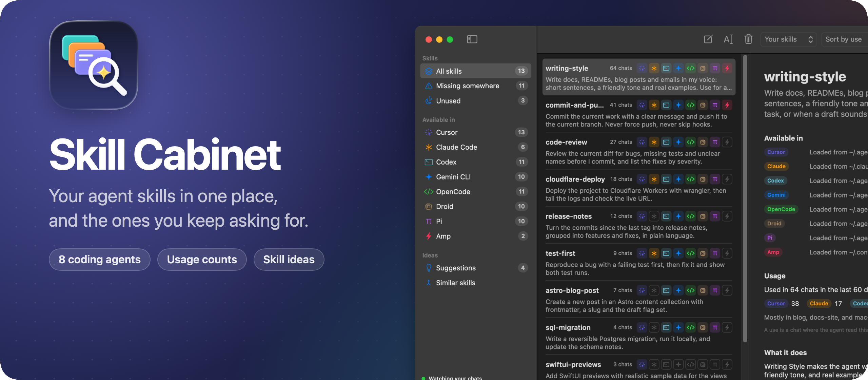This screenshot has width=868, height=380.
Task: Filter by Codex in sidebar
Action: [475, 162]
